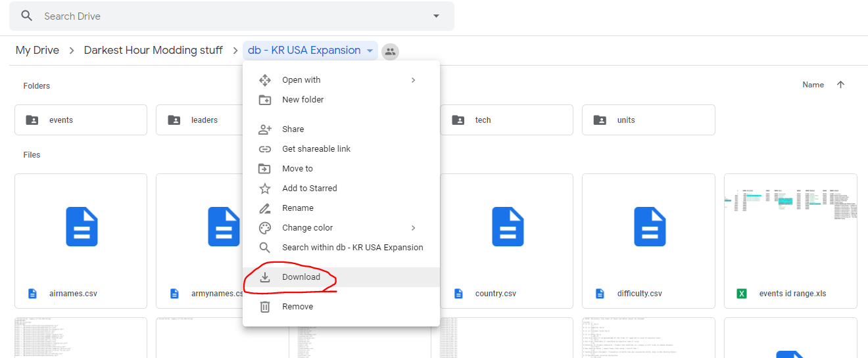
Task: Toggle db - KR USA Expansion folder dropdown
Action: click(x=310, y=51)
